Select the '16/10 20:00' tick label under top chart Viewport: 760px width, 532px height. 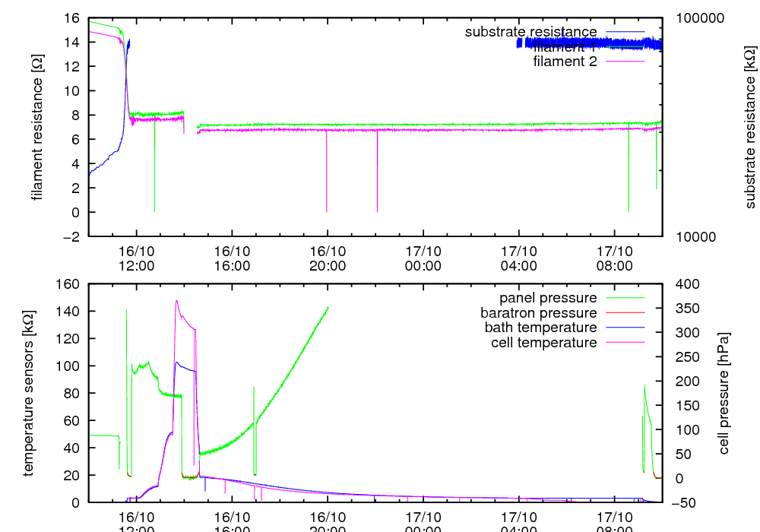tap(328, 258)
